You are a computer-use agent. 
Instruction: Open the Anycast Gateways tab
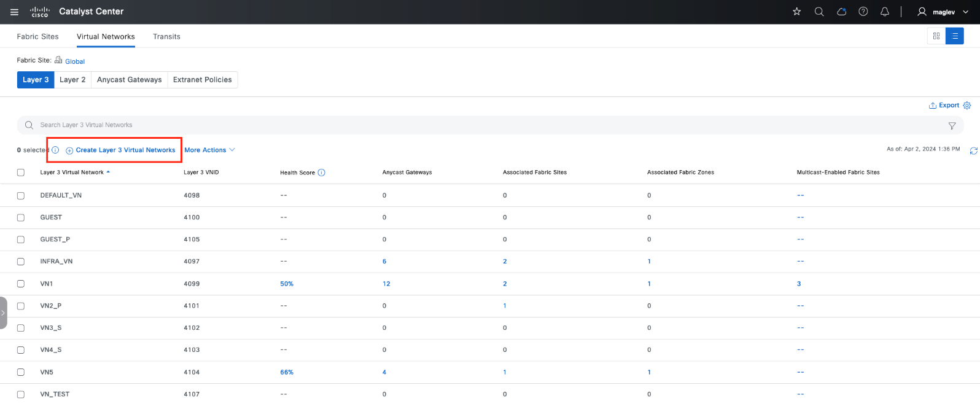pyautogui.click(x=129, y=80)
